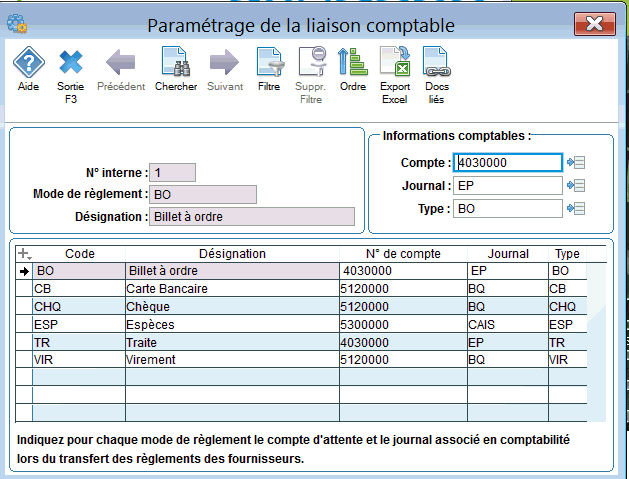Sort by the Journal column header

pos(508,254)
